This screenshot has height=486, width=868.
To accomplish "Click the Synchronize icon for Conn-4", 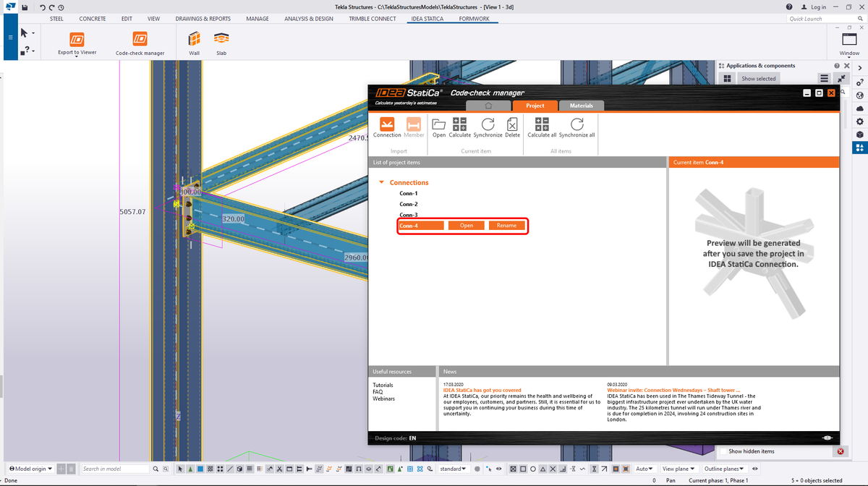I will pyautogui.click(x=488, y=127).
